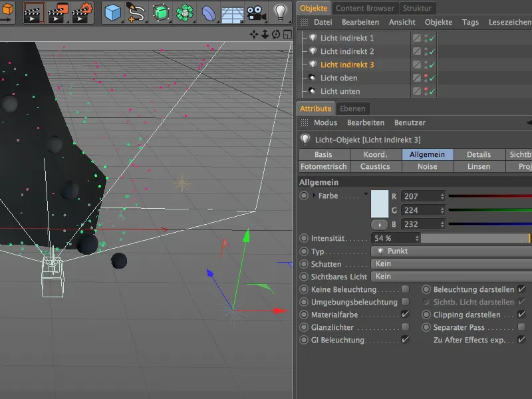Click the Render View clapperboard icon
This screenshot has width=532, height=399.
point(34,12)
